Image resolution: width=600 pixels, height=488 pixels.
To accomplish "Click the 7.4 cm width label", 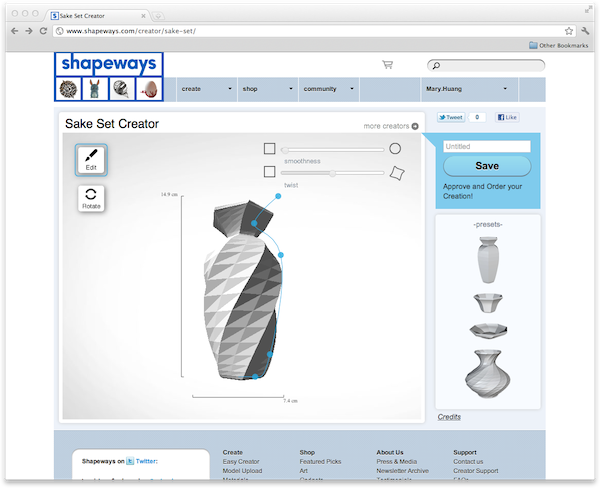I will (x=290, y=401).
